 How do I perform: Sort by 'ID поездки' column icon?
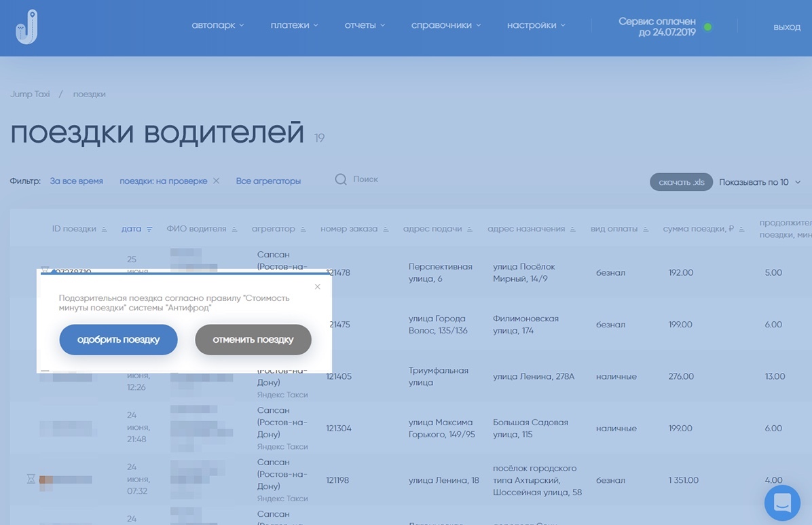(104, 230)
